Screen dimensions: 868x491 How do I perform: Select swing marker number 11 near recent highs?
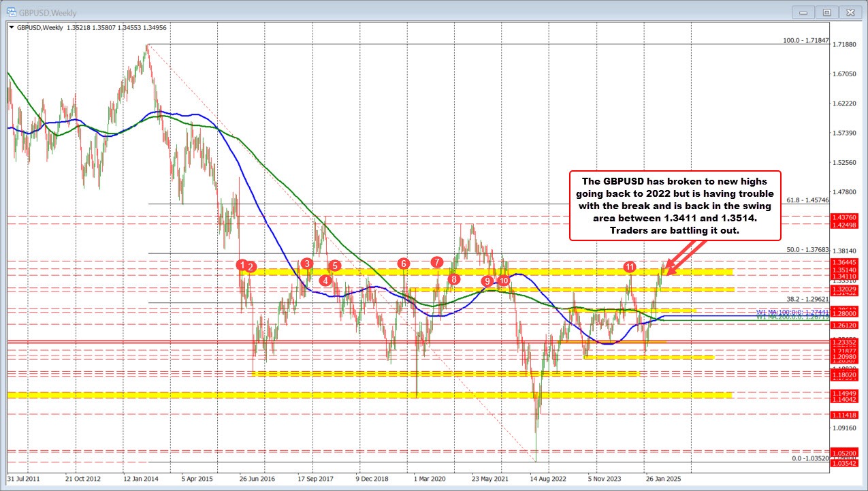(630, 267)
